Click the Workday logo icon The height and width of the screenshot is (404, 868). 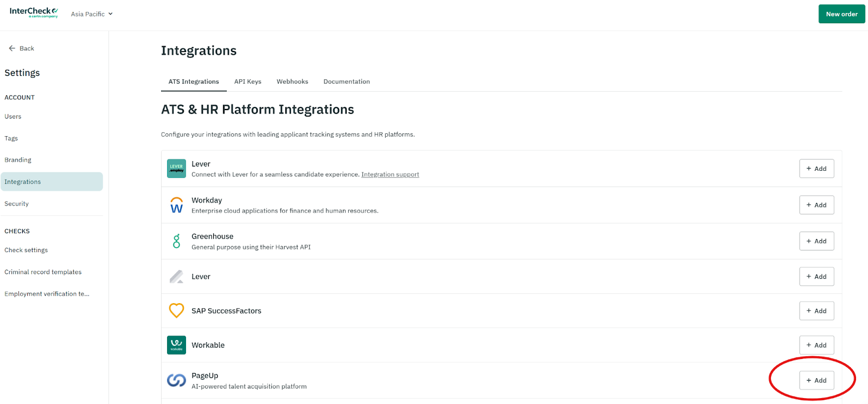(176, 205)
